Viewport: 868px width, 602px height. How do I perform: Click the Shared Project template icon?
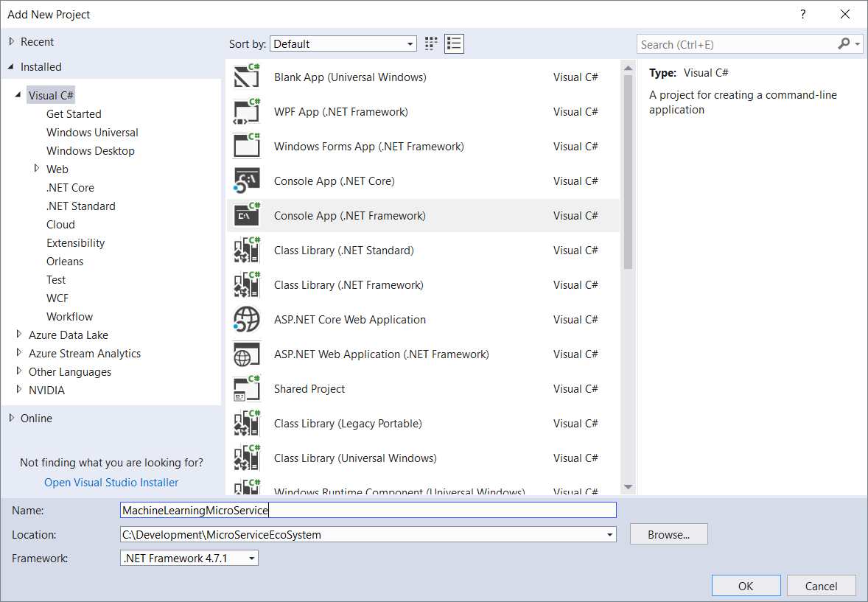246,388
